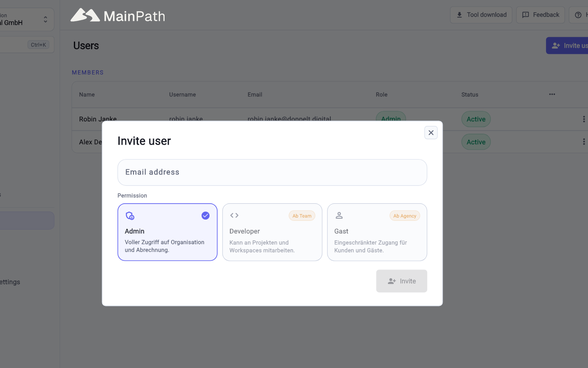Open Tool download
The image size is (588, 368).
[x=481, y=15]
